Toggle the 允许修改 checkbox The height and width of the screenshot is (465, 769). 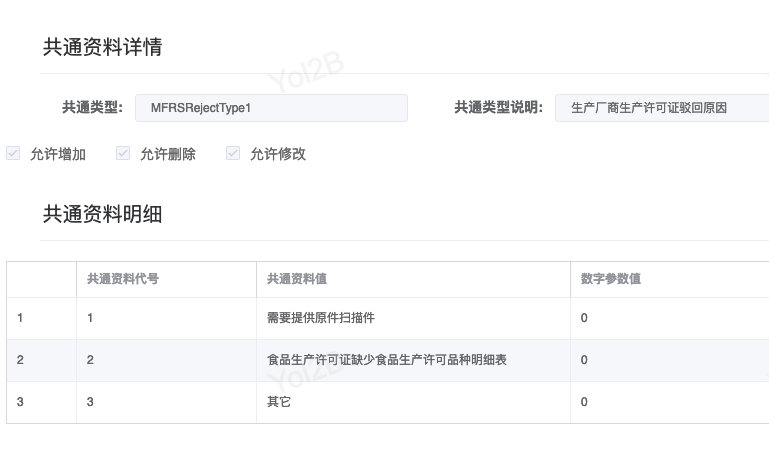[234, 153]
